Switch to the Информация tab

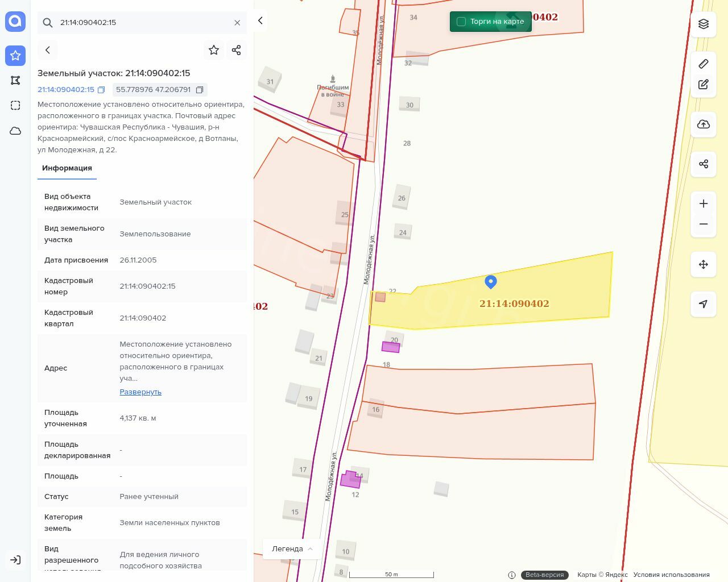67,168
